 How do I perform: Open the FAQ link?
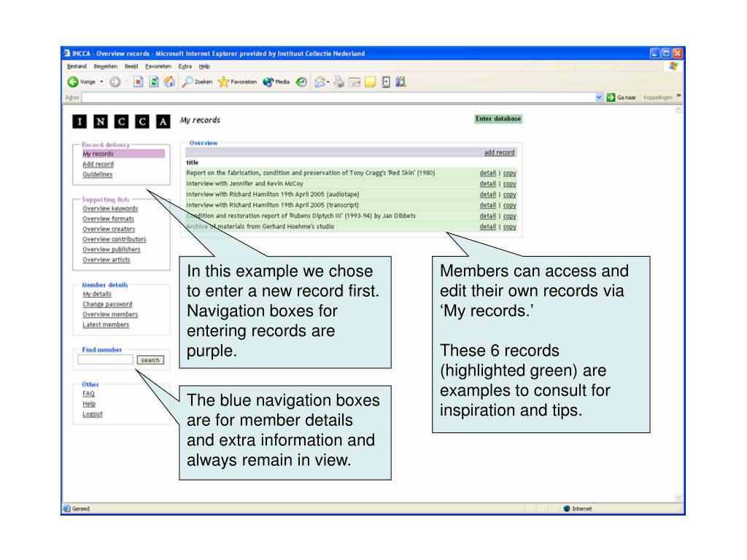[x=88, y=393]
